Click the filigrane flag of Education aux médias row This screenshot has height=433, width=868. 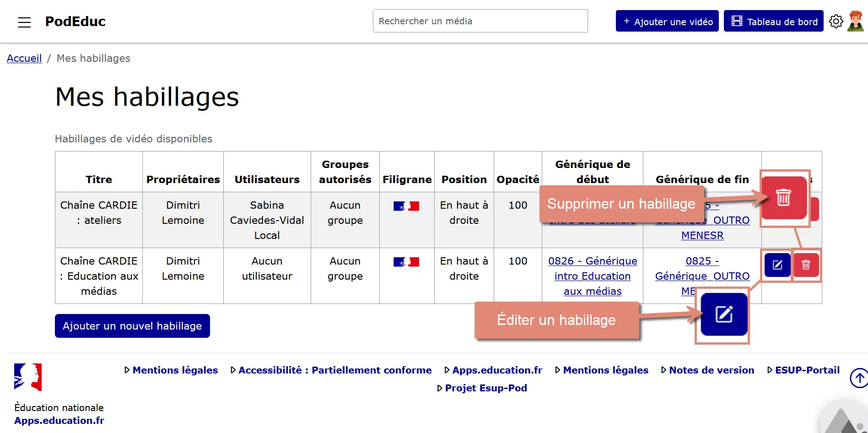[x=406, y=262]
